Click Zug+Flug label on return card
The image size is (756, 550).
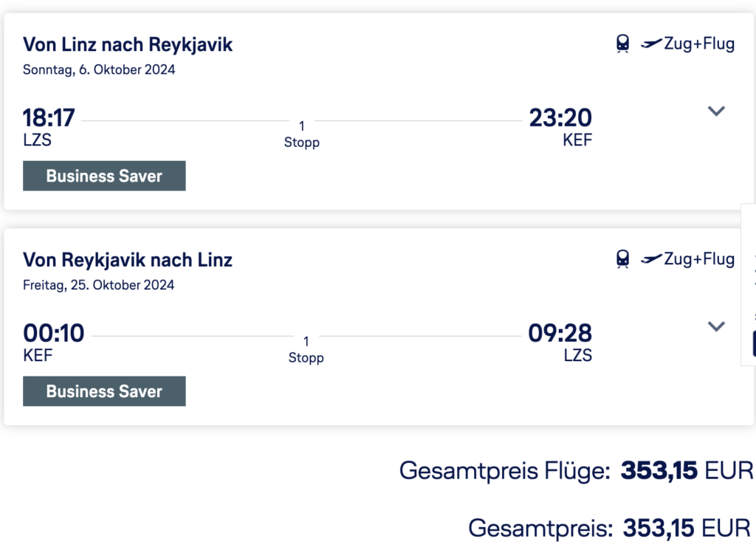[699, 259]
